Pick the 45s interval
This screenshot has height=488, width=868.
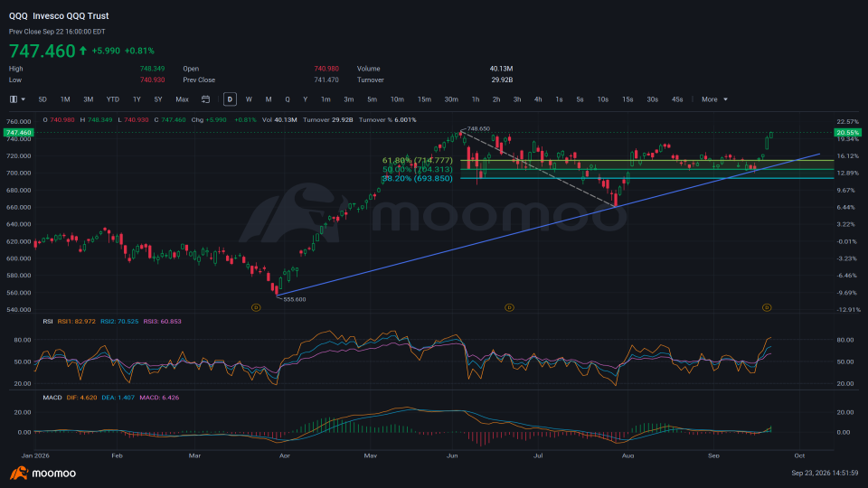point(677,99)
